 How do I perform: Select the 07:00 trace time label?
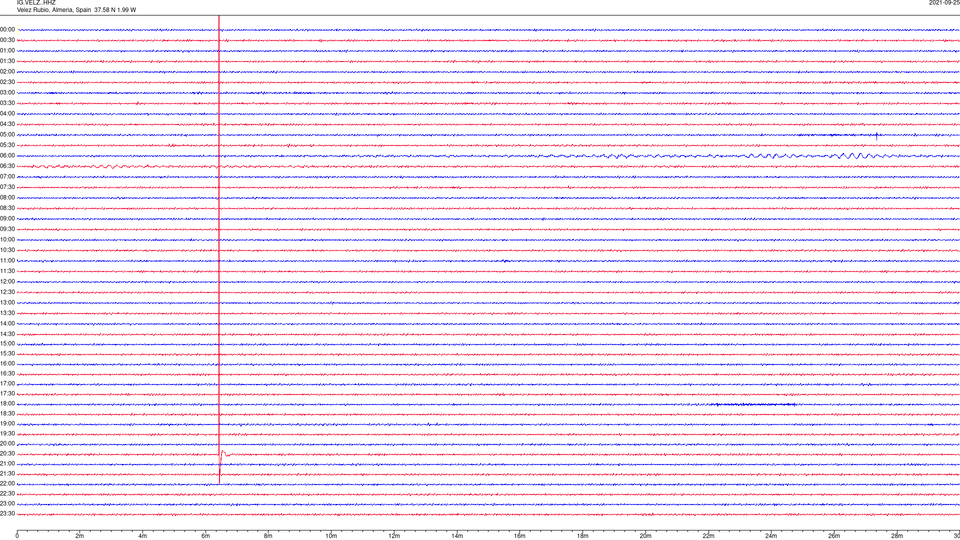coord(7,176)
